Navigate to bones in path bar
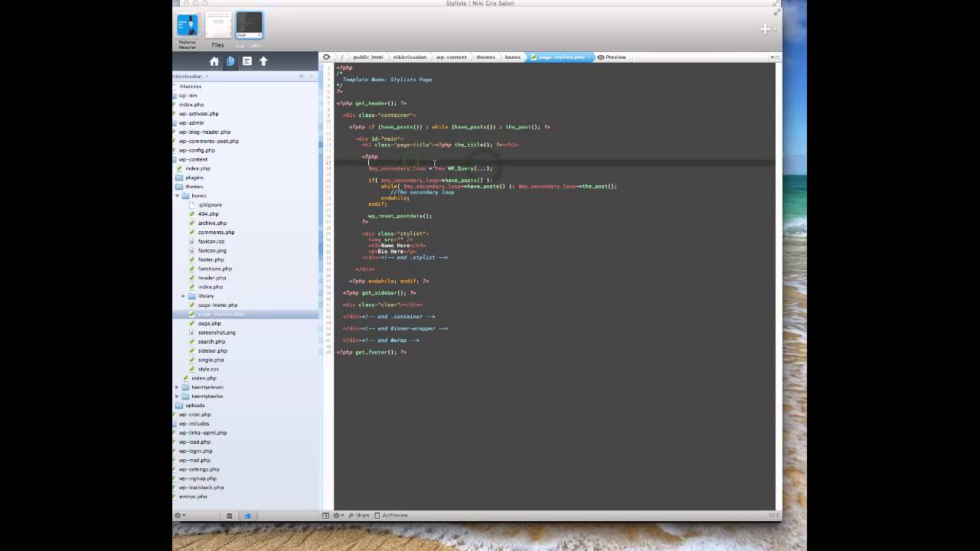The height and width of the screenshot is (551, 980). tap(512, 57)
